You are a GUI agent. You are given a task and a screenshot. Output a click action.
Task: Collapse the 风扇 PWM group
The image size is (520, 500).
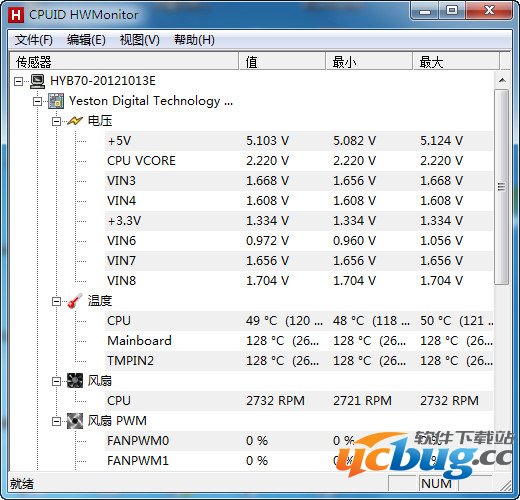pos(56,422)
